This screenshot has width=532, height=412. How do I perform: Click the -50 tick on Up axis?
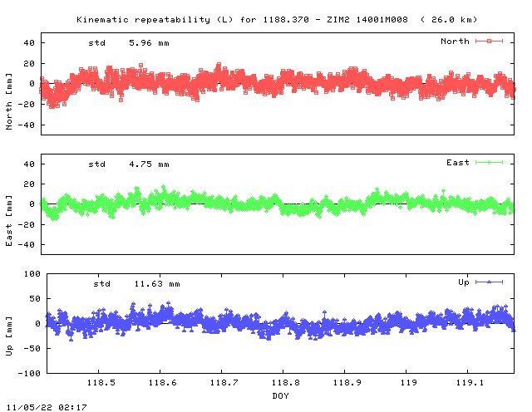coord(32,349)
